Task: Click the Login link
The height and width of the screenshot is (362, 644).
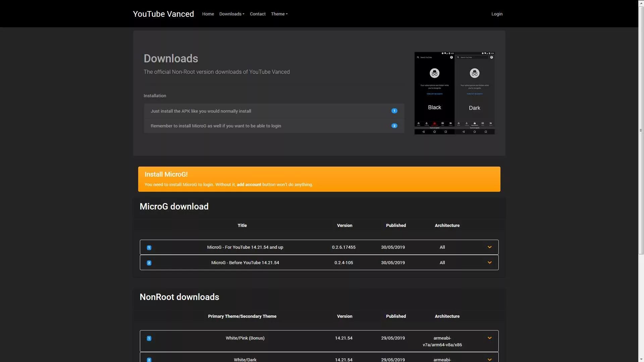Action: coord(497,14)
